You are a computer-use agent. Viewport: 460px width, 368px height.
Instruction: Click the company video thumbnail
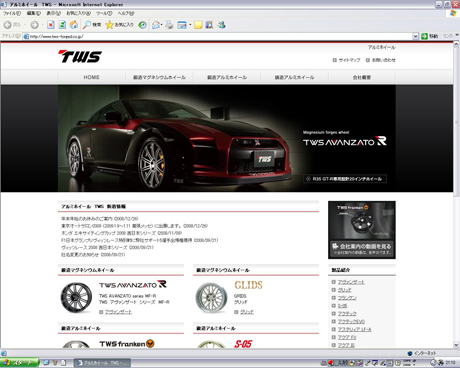tap(362, 230)
